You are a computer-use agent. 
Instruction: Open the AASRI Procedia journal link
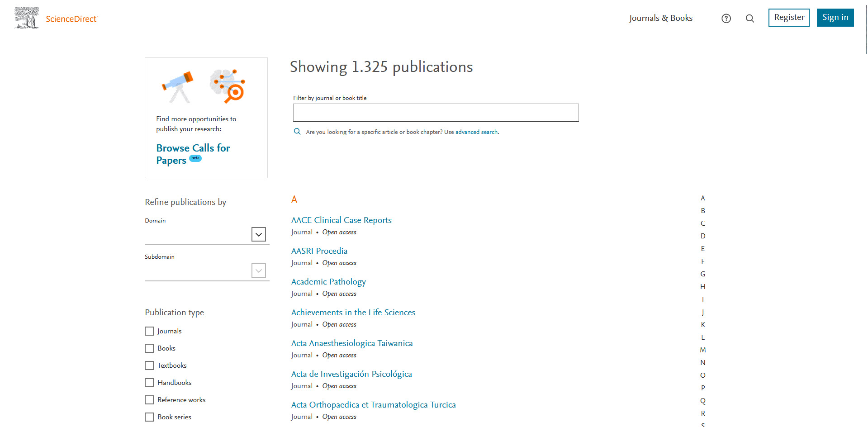[x=319, y=251]
